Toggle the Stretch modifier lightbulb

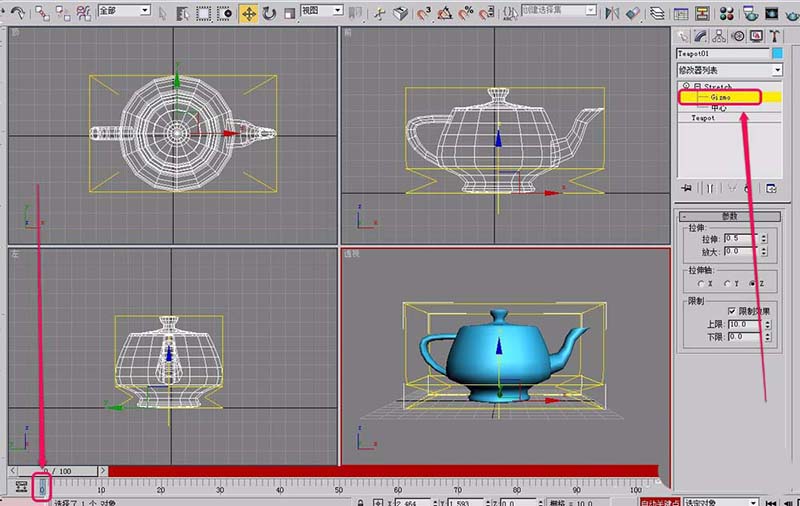click(x=687, y=86)
